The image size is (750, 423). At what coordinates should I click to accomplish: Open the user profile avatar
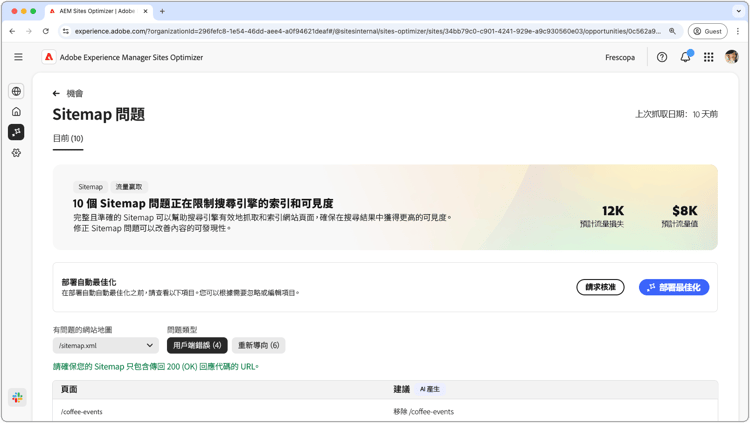[731, 57]
